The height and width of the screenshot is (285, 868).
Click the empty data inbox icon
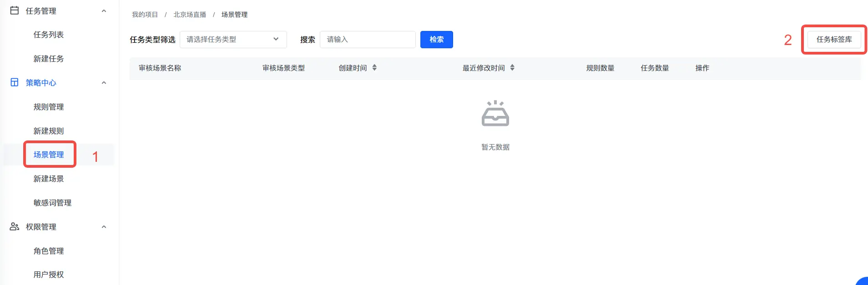point(495,113)
